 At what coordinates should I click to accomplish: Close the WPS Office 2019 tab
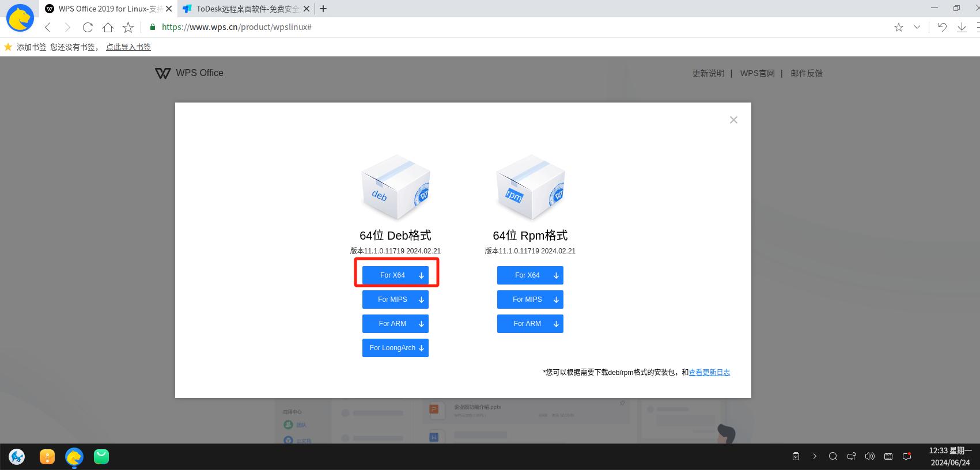tap(169, 9)
